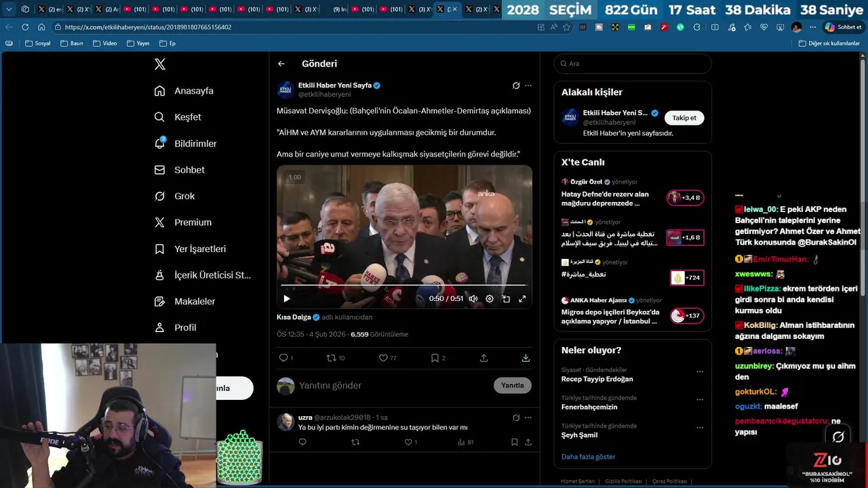Like uzra's comment
This screenshot has width=868, height=488.
pos(410,442)
